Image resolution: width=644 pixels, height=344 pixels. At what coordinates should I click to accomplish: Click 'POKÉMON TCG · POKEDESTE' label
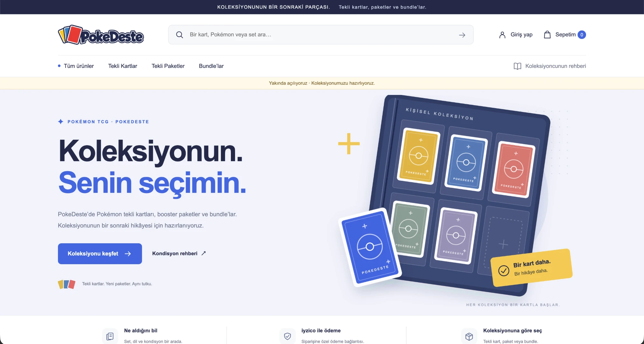click(108, 122)
